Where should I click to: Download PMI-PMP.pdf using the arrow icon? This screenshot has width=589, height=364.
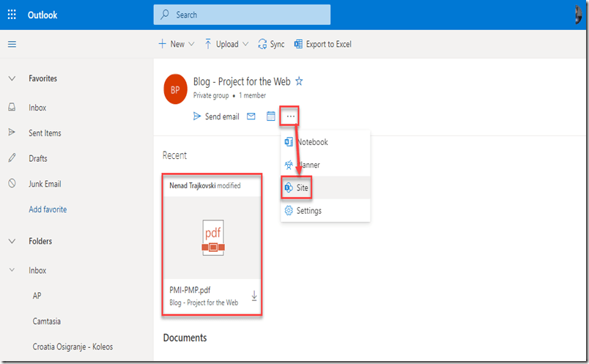pos(254,296)
